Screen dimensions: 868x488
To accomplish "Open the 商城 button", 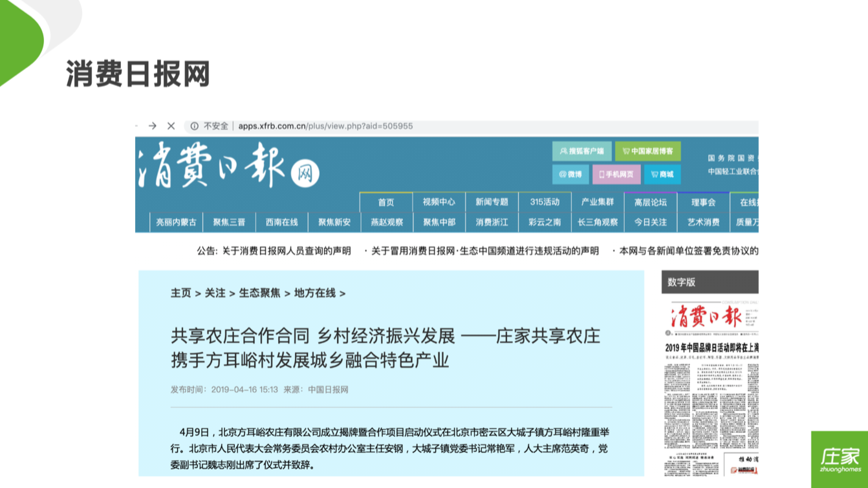I will pyautogui.click(x=662, y=174).
